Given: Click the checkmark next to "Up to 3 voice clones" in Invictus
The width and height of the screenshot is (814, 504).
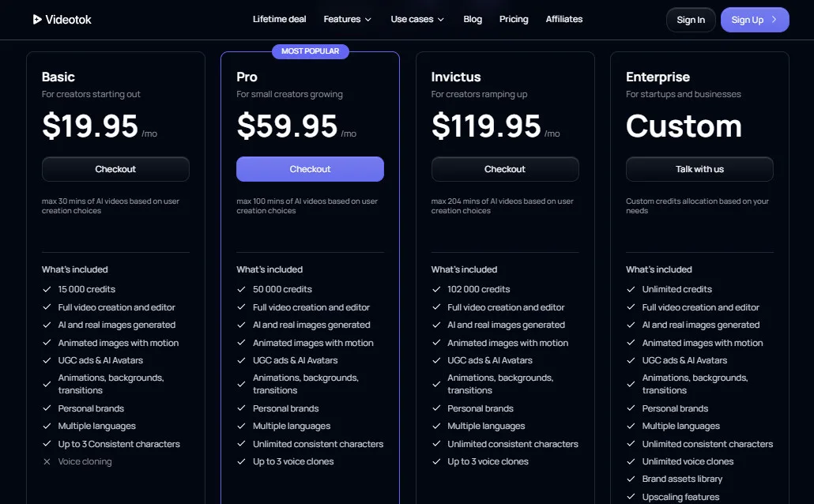Looking at the screenshot, I should [435, 461].
